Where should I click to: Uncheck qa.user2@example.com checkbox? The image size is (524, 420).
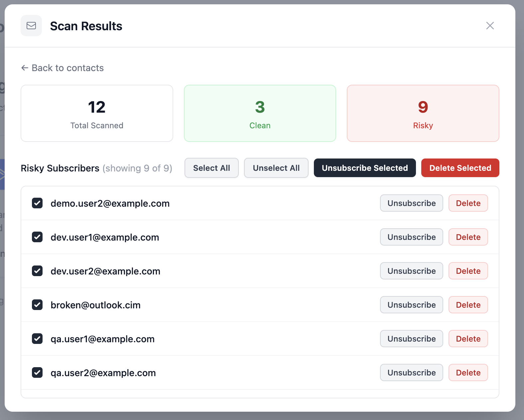click(37, 372)
